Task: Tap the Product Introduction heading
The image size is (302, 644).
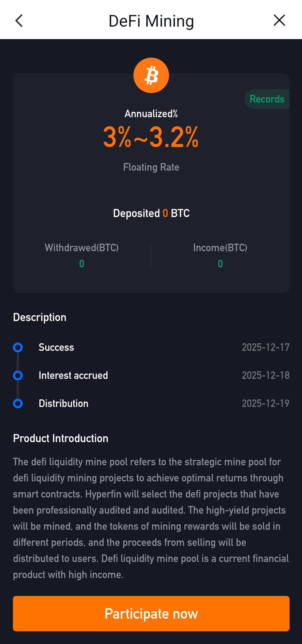Action: point(61,438)
